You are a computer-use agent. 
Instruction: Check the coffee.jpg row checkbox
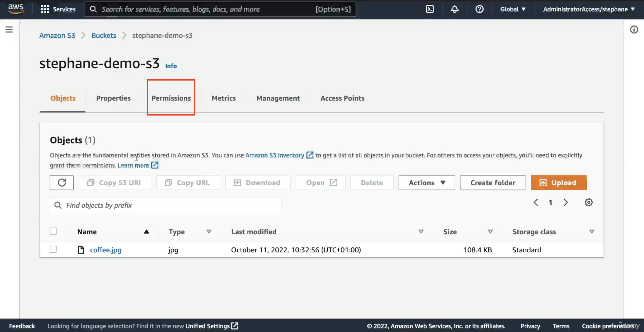53,249
